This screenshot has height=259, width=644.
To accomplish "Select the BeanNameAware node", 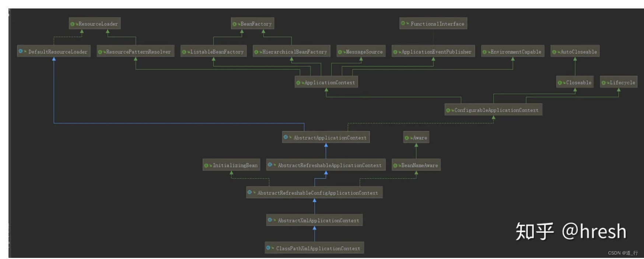I will coord(416,165).
